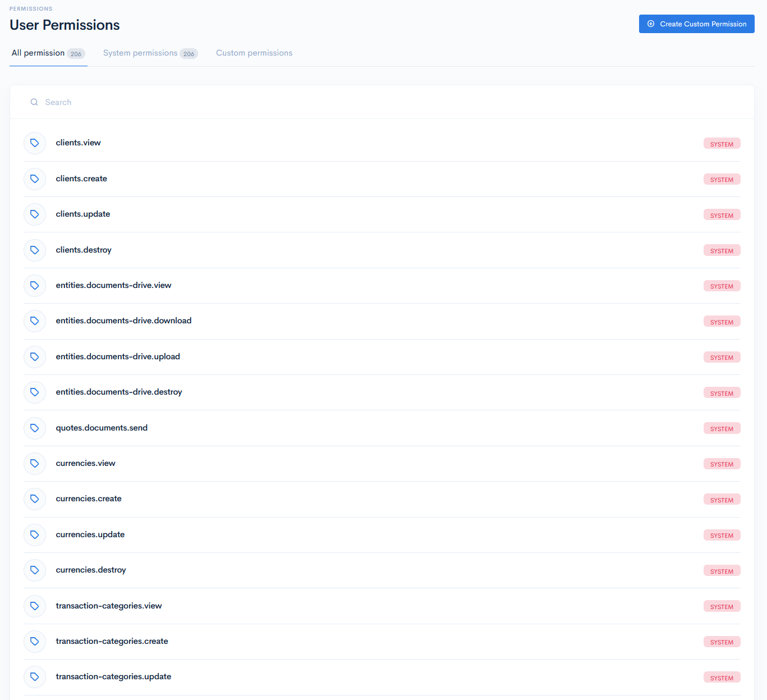Viewport: 767px width, 700px height.
Task: Click the tag icon next to currencies.update
Action: pyautogui.click(x=35, y=534)
